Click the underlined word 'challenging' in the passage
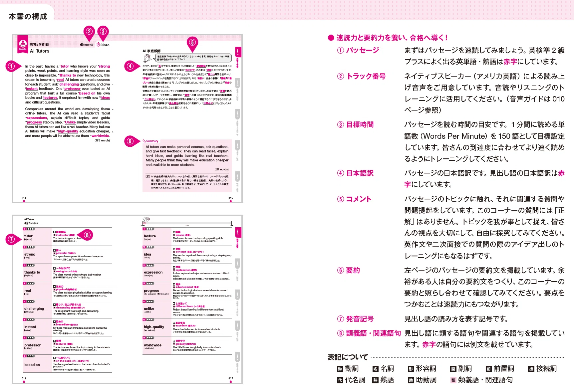Viewport: 574px width, 392px height. [x=69, y=85]
